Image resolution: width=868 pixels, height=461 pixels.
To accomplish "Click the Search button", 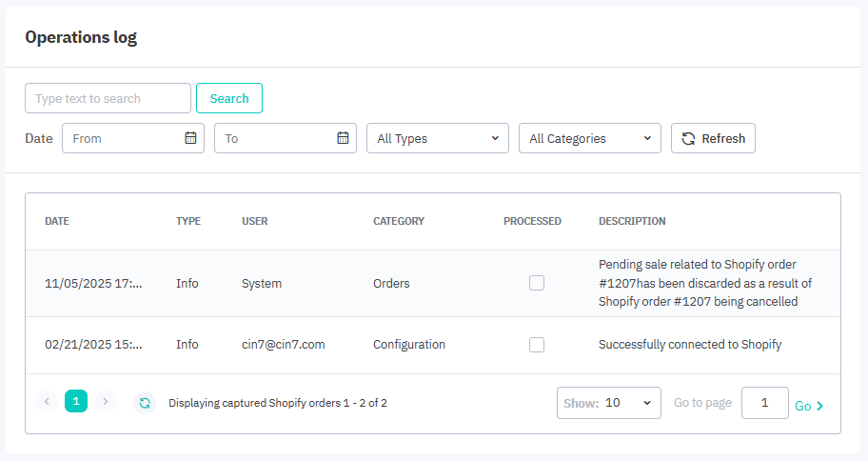I will (229, 98).
